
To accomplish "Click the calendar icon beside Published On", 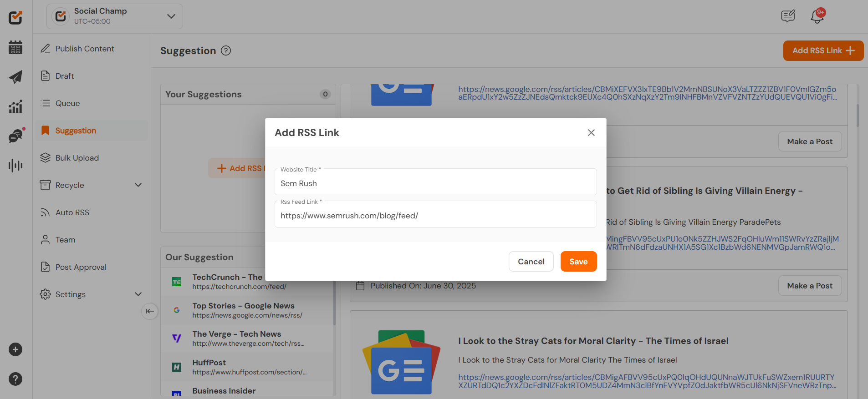I will point(360,286).
